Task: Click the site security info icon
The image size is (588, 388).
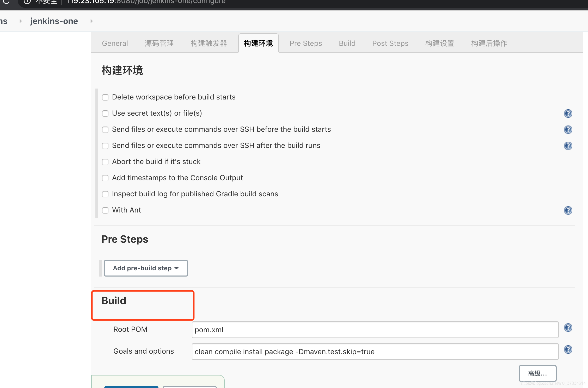Action: point(27,2)
